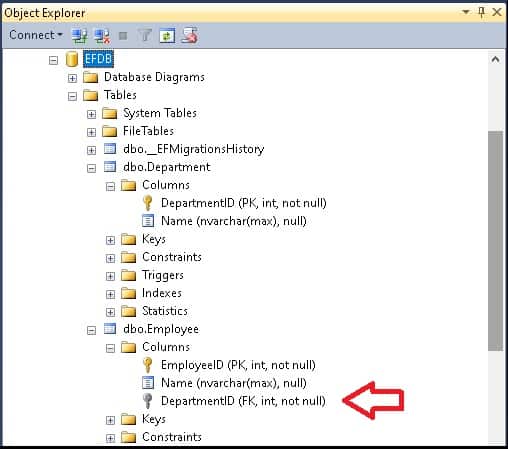The image size is (508, 449).
Task: Expand the Employee Keys folder
Action: (110, 420)
